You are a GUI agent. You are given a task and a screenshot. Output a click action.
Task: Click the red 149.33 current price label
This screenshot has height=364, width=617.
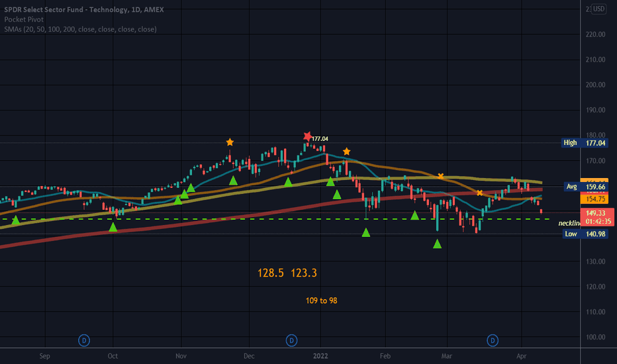[597, 217]
